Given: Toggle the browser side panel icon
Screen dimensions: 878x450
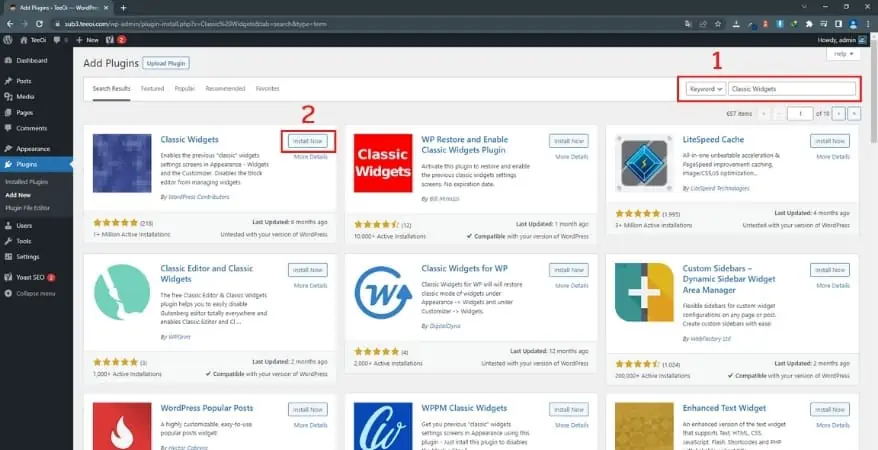Looking at the screenshot, I should [838, 24].
